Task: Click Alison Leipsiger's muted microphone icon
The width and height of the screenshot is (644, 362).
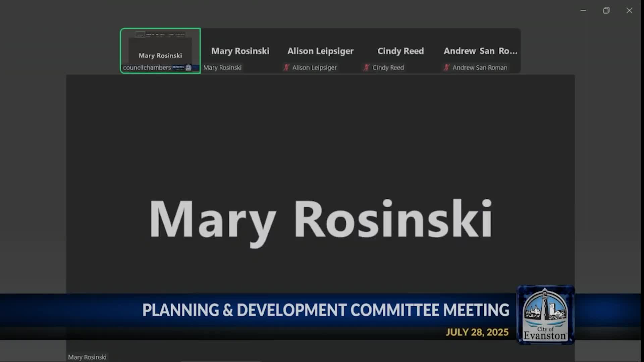Action: 286,67
